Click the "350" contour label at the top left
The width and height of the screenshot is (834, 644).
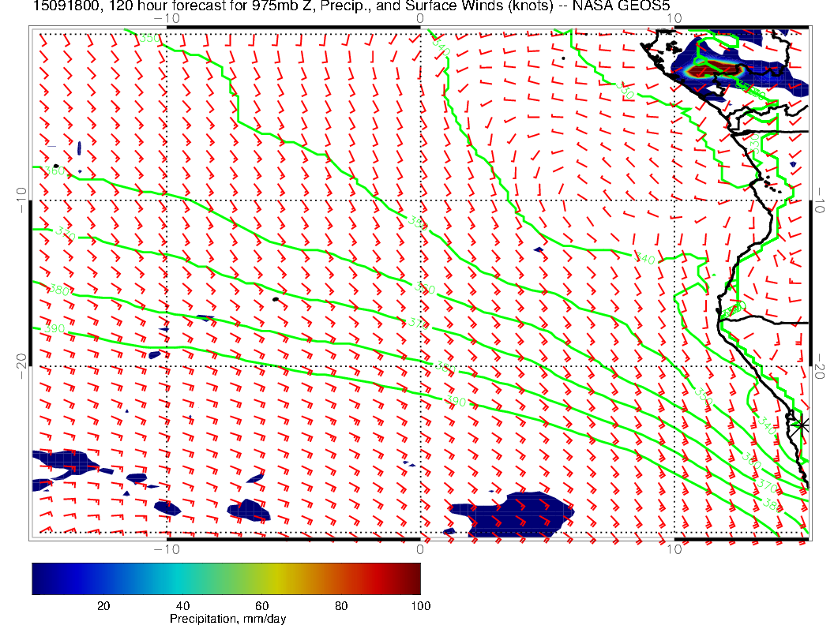(149, 38)
